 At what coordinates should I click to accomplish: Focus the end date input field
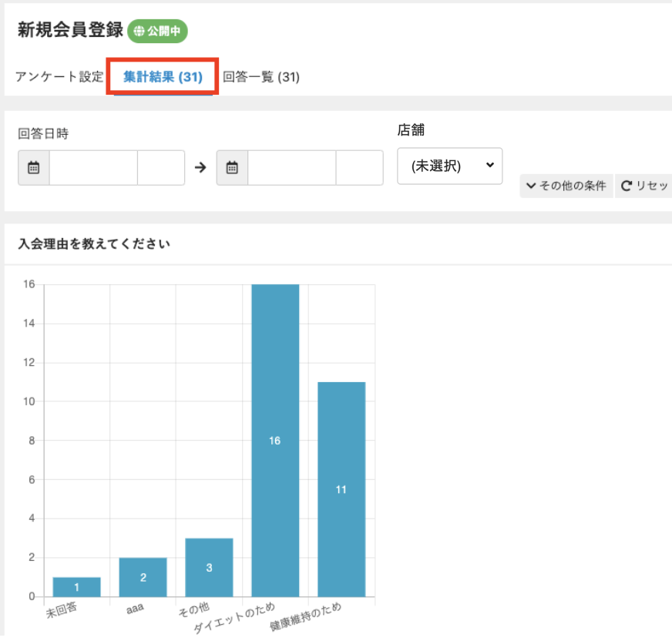coord(291,168)
